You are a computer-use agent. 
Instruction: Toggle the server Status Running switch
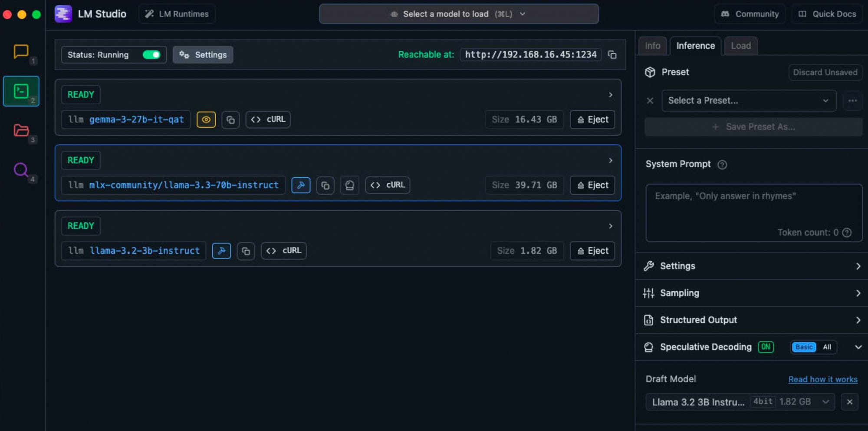point(151,55)
